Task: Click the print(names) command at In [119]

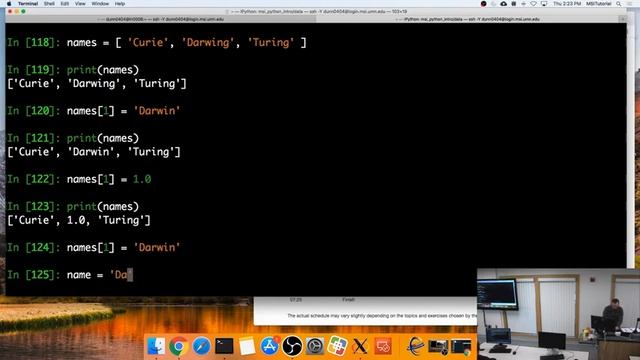Action: [102, 70]
